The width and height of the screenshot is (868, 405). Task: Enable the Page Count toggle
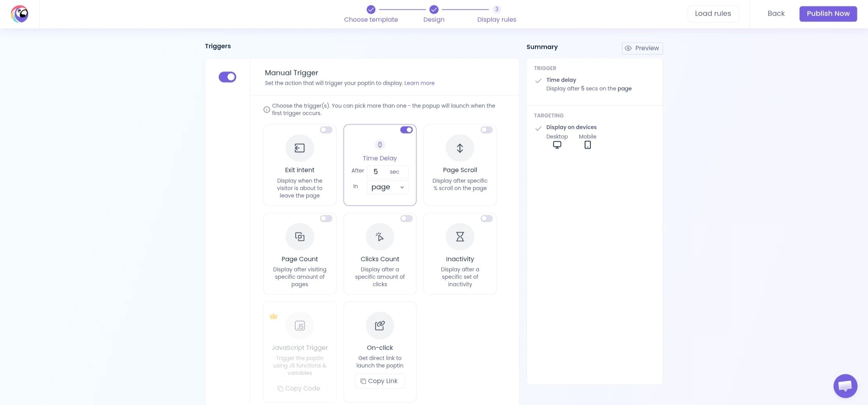326,218
